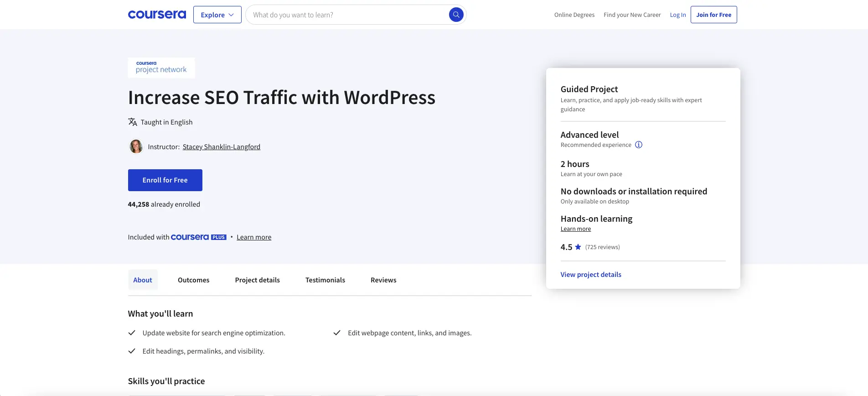Click the Recommended experience info icon
Viewport: 868px width, 396px height.
click(x=639, y=145)
